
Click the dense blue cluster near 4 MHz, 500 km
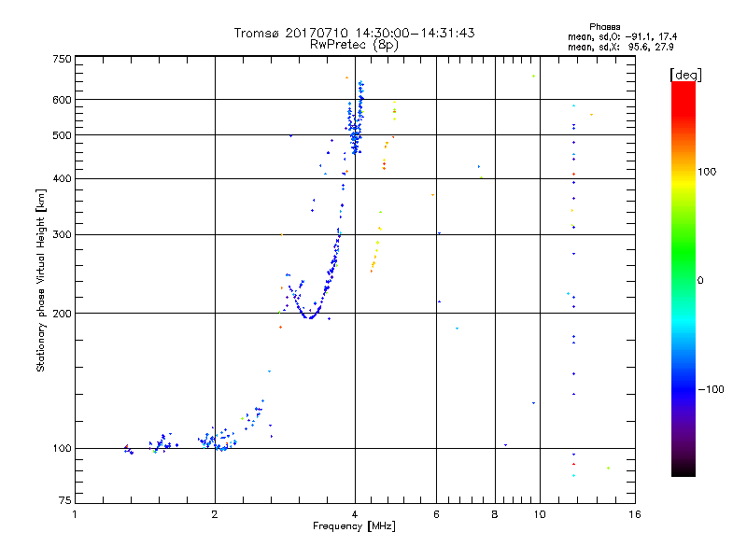pos(356,135)
